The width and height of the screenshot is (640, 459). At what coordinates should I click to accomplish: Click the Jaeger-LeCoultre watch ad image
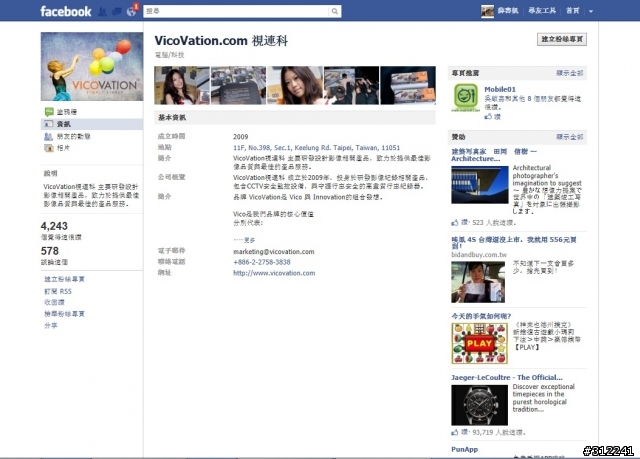coord(480,405)
